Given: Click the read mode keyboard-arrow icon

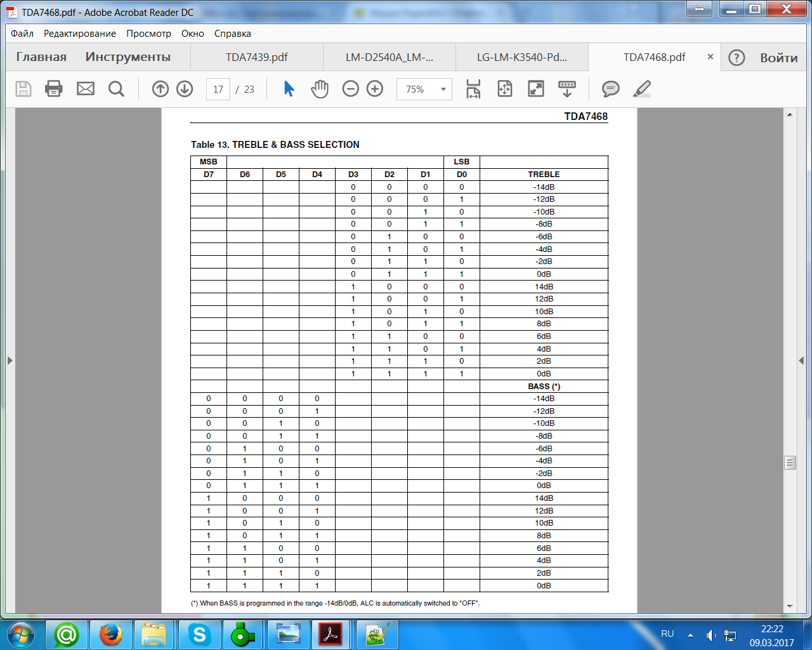Looking at the screenshot, I should (567, 89).
